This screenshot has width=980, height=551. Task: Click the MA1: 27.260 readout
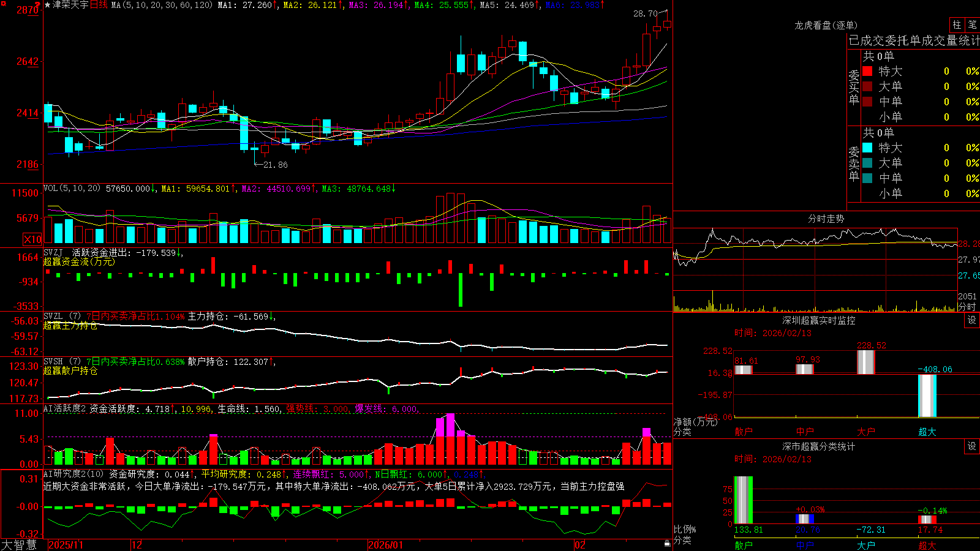point(245,5)
